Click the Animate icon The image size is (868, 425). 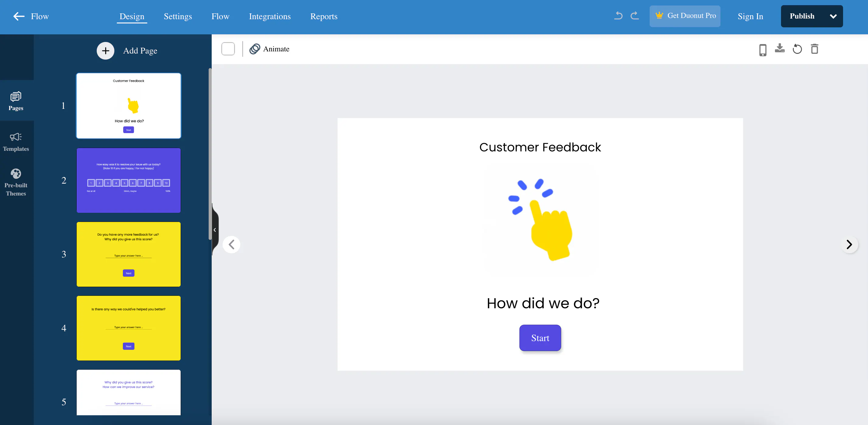point(255,49)
